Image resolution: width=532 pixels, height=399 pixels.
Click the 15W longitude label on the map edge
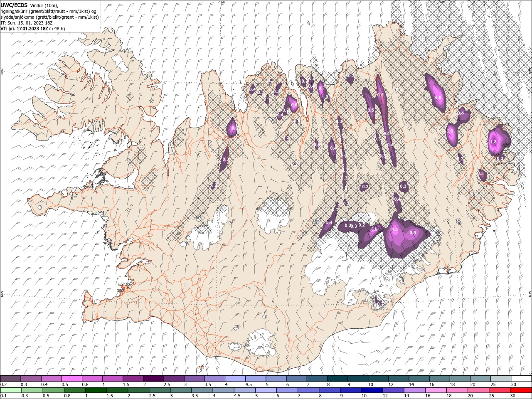[x=440, y=2]
